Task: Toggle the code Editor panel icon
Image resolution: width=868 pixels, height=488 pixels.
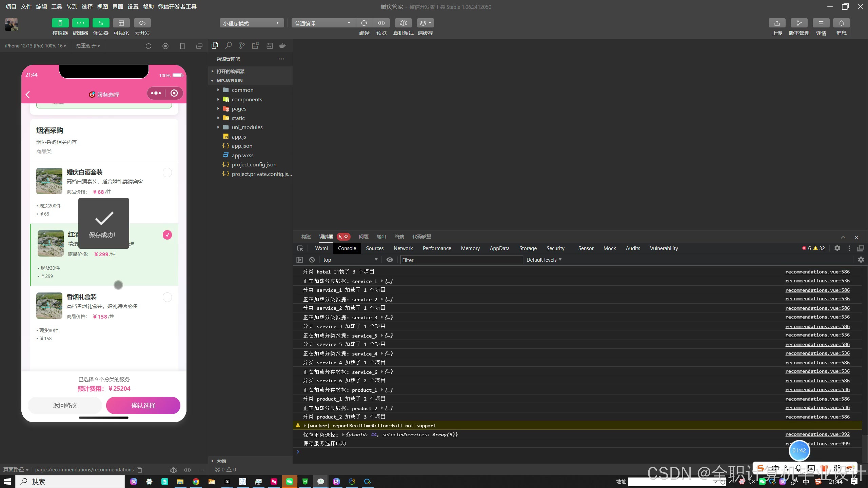Action: click(80, 23)
